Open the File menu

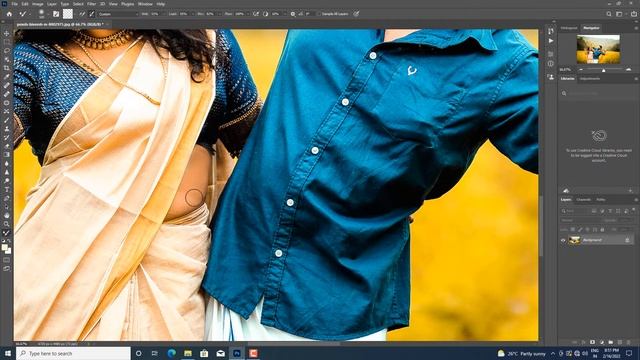pos(14,4)
